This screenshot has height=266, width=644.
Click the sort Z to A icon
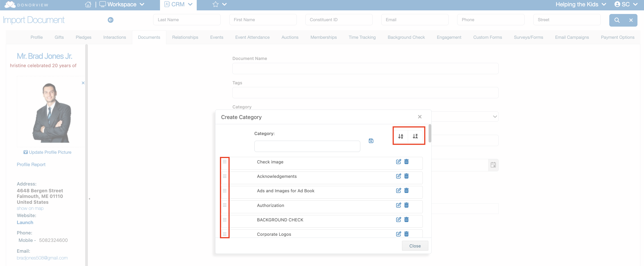pos(415,136)
